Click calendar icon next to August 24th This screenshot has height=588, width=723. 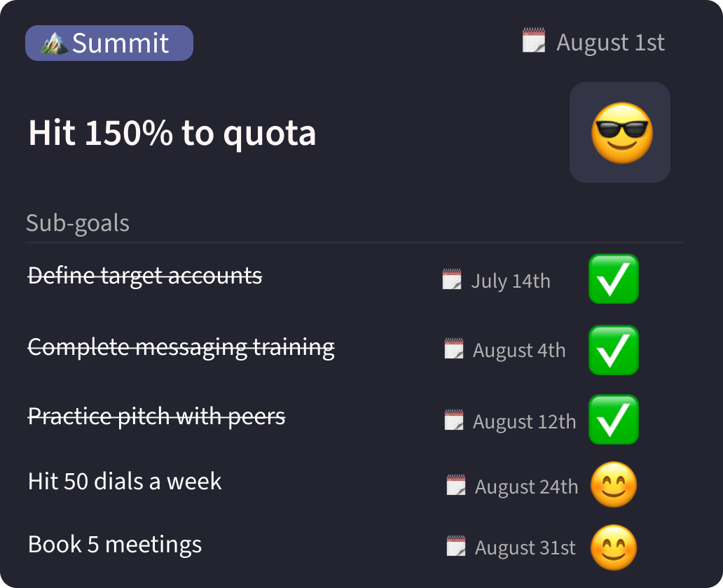[x=456, y=485]
